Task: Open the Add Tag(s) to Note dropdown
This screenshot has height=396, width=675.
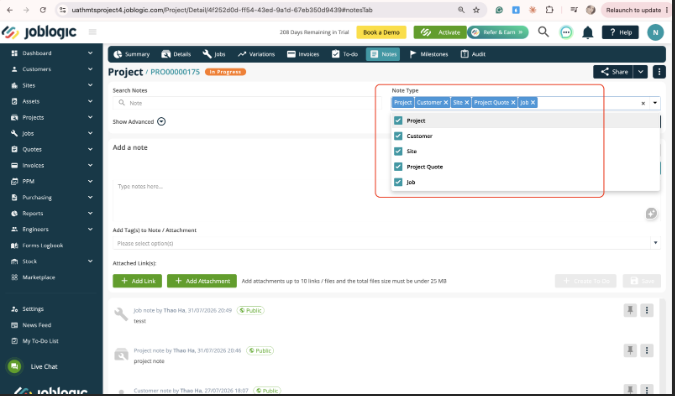Action: 386,243
